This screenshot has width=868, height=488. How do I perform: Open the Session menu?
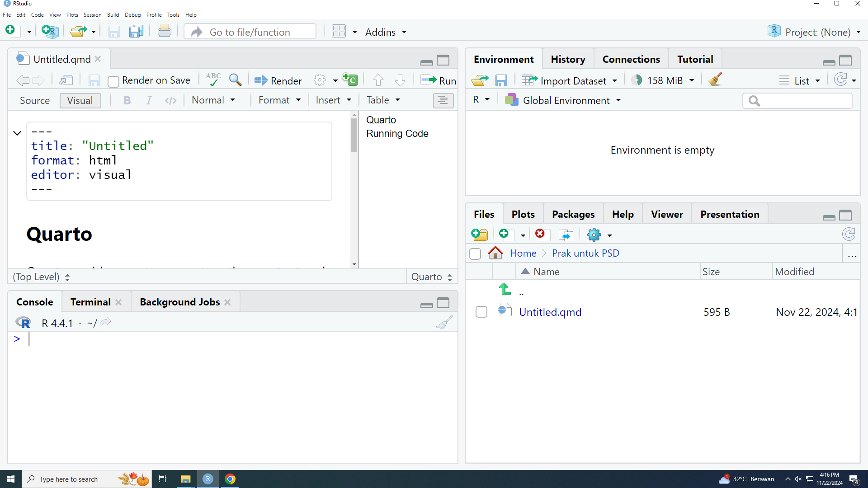pyautogui.click(x=92, y=15)
